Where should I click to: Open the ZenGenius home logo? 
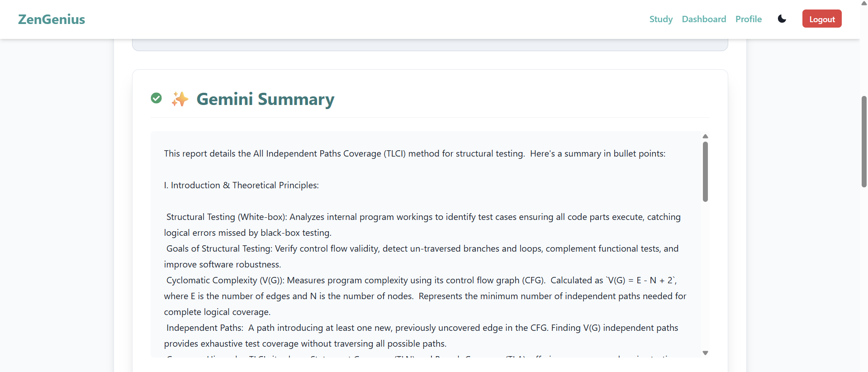pyautogui.click(x=52, y=19)
